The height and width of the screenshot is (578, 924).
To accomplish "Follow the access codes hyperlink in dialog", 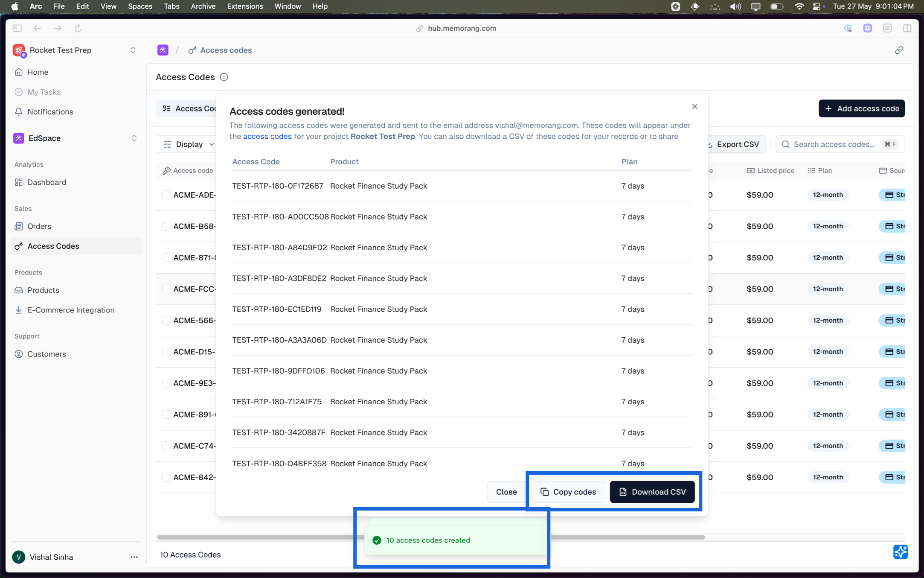I will [x=267, y=137].
